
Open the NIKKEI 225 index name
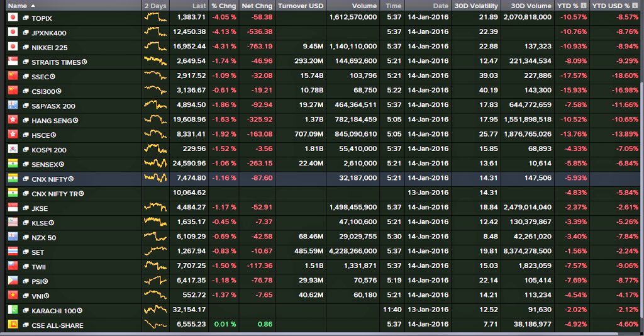50,48
